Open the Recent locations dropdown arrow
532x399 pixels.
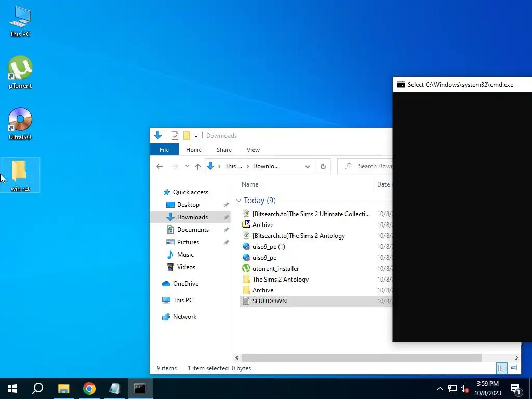[x=187, y=166]
